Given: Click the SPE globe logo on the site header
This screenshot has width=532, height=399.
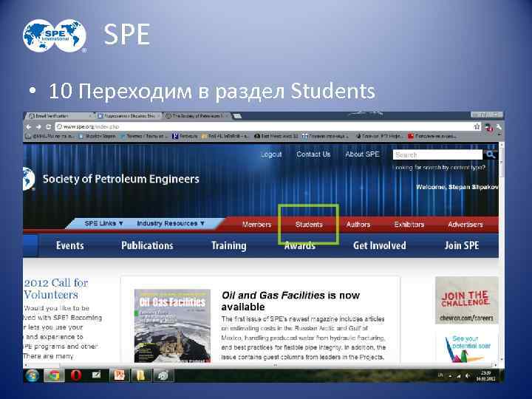Looking at the screenshot, I should tap(29, 179).
